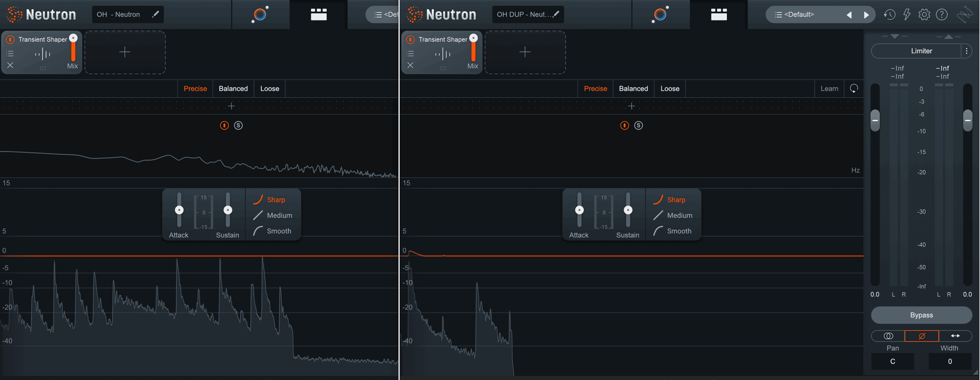The image size is (980, 380).
Task: Choose Medium contour in left window
Action: 272,215
